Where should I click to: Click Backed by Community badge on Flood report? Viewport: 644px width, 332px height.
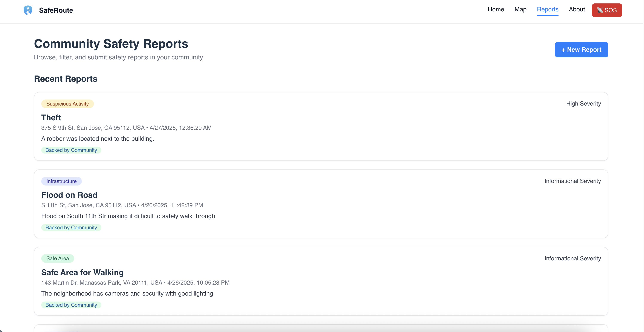tap(71, 227)
